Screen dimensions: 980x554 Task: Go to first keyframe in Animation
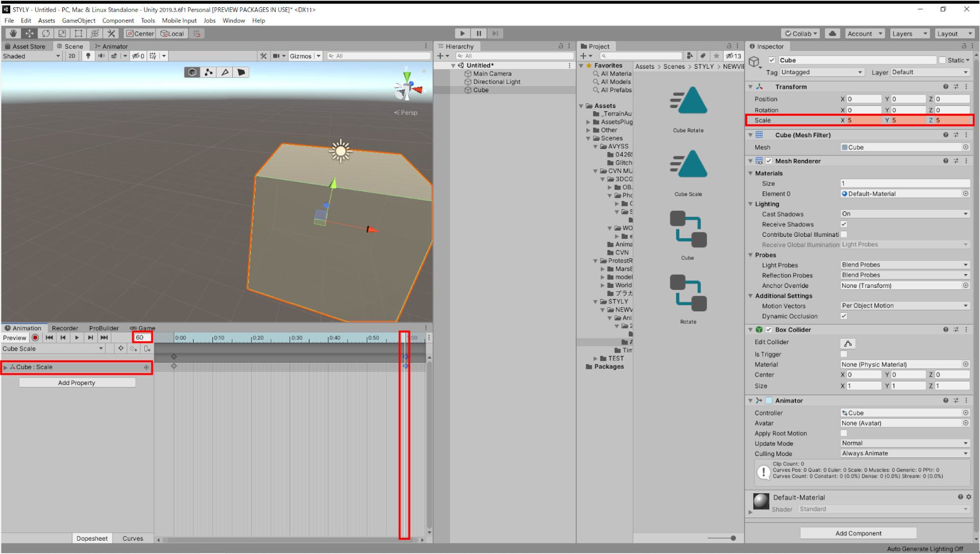49,338
